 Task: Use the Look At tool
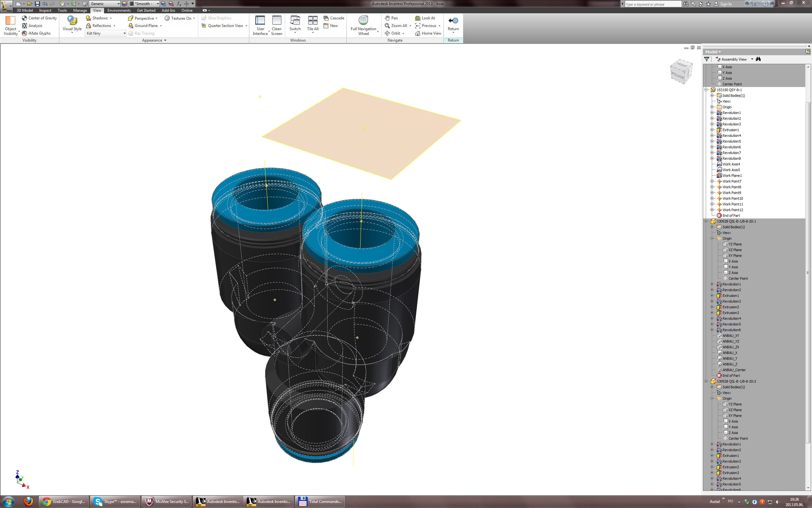[425, 18]
